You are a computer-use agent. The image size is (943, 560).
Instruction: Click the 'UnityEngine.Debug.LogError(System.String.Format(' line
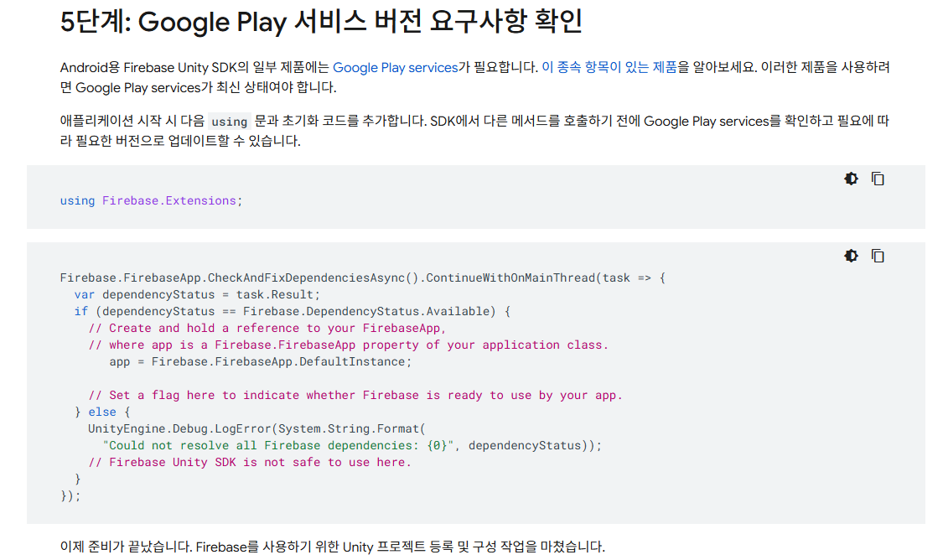(x=256, y=429)
